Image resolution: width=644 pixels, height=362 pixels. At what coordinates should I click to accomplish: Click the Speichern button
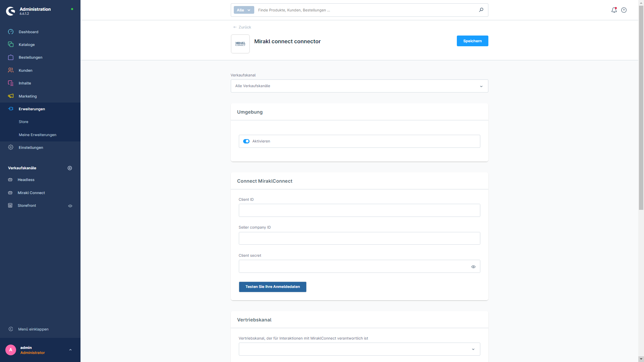click(472, 41)
